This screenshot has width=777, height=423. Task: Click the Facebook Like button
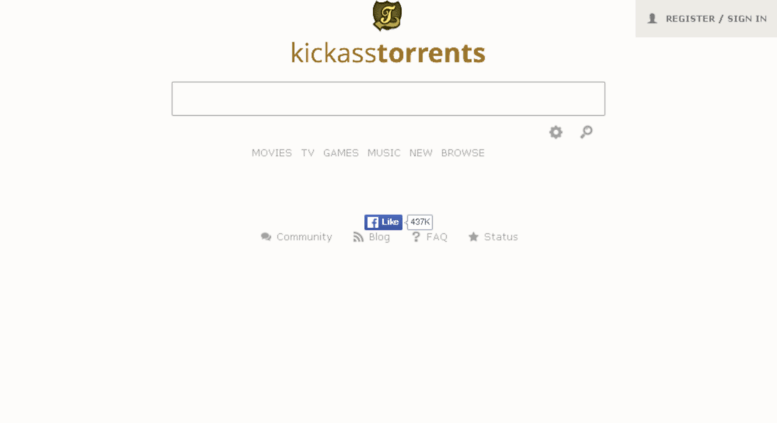tap(383, 222)
